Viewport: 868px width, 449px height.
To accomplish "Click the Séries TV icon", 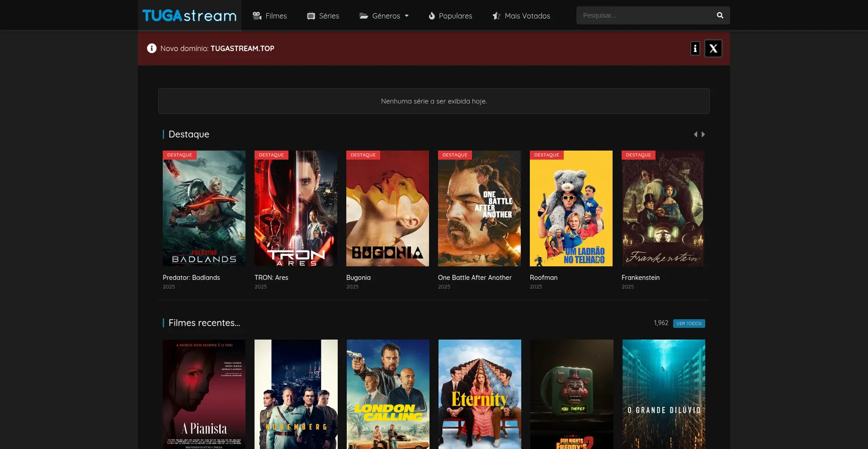I will click(311, 16).
